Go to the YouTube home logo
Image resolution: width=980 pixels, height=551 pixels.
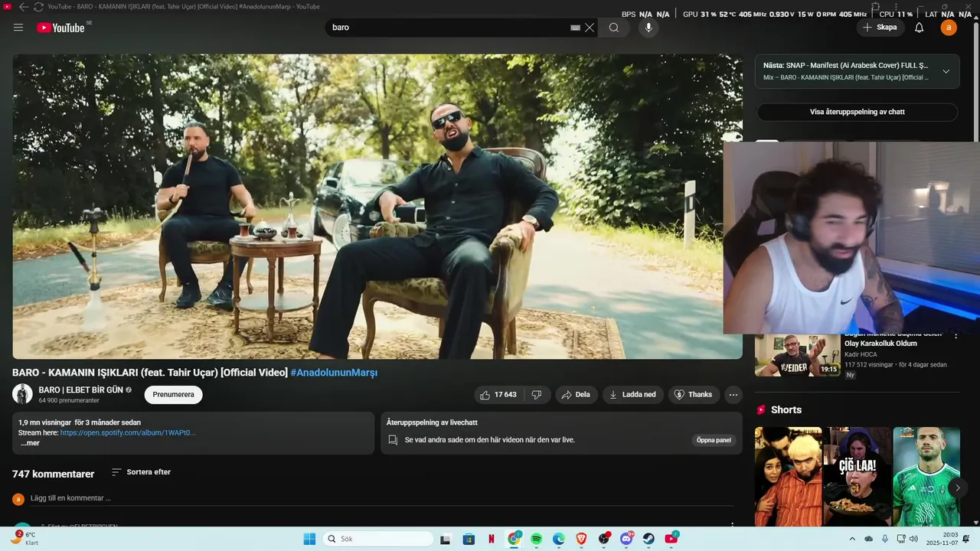click(60, 28)
